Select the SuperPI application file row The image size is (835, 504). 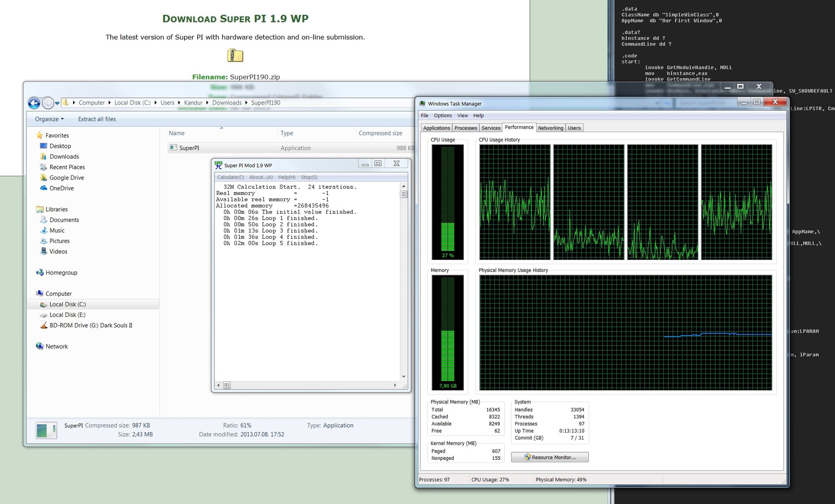pos(291,148)
